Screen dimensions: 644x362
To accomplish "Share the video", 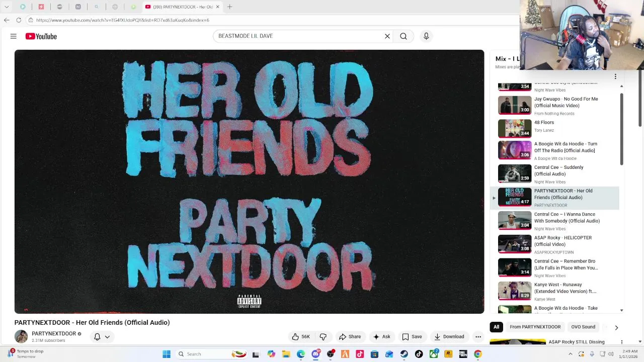I will 350,337.
